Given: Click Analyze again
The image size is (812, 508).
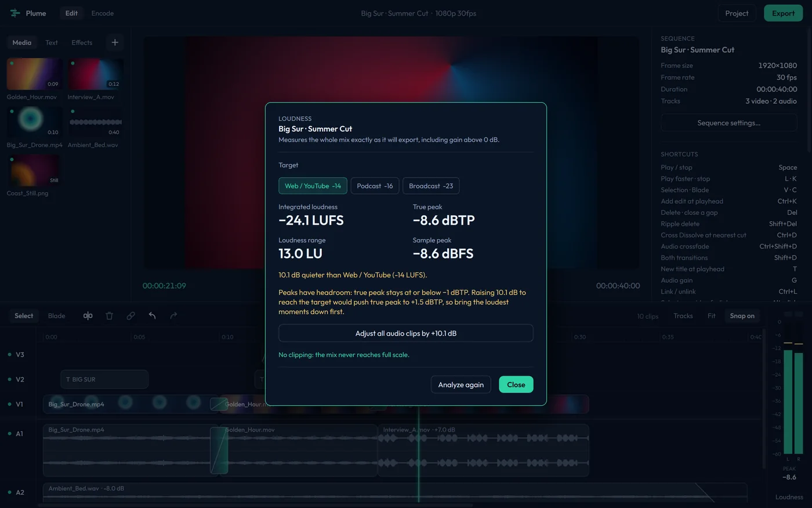Looking at the screenshot, I should (461, 384).
